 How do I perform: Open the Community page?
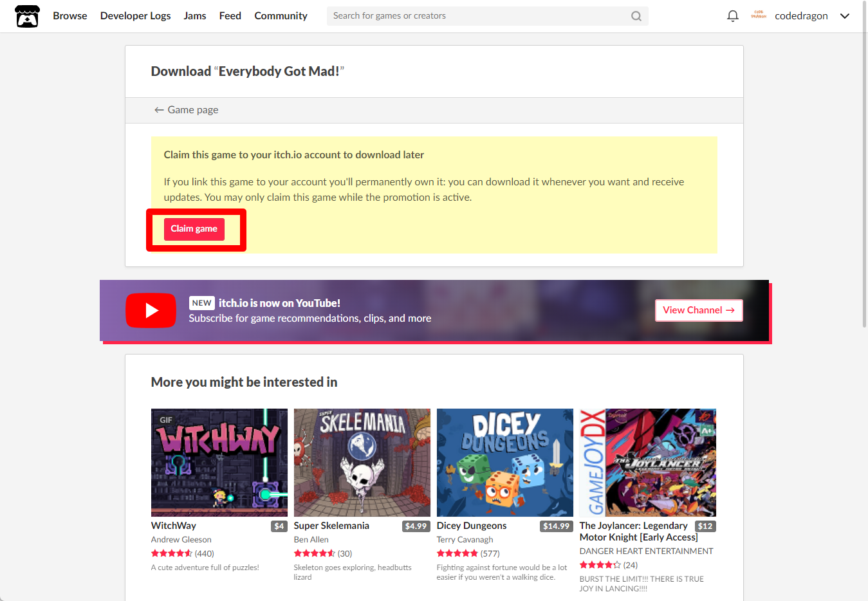coord(281,16)
